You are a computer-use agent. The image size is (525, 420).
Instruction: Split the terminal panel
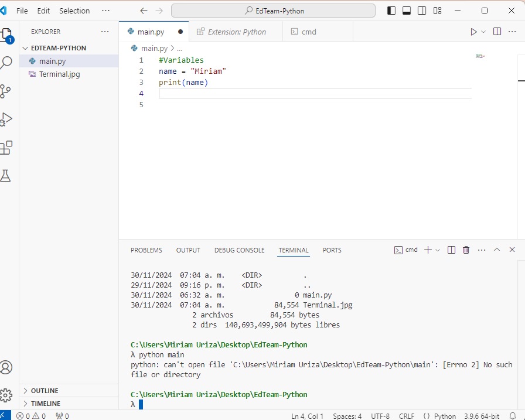[451, 250]
